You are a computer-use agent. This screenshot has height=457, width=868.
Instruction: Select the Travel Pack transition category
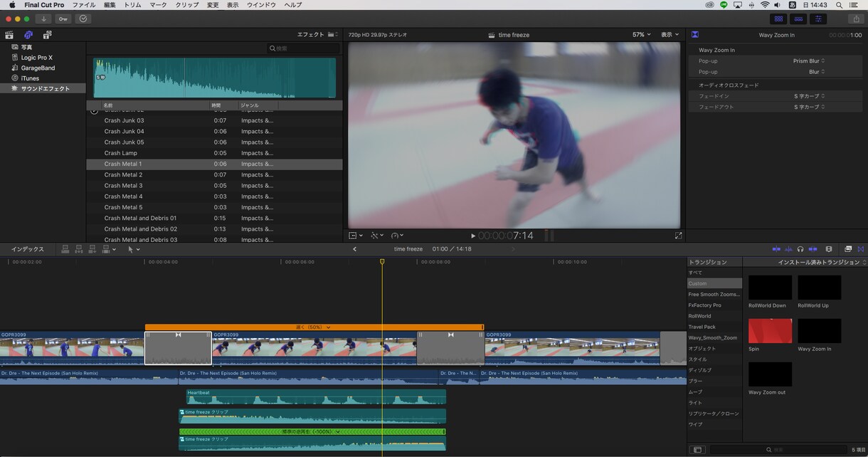pyautogui.click(x=702, y=327)
